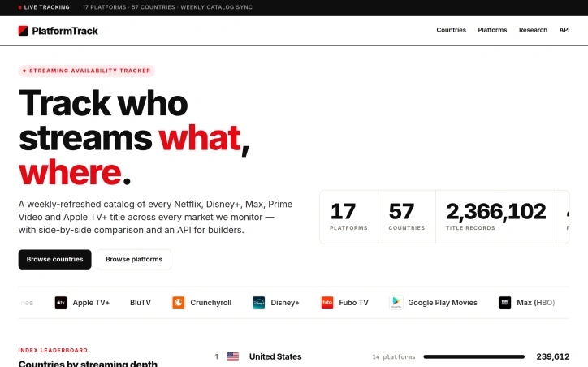
Task: Go to the PlatformTrack home link
Action: (x=58, y=31)
